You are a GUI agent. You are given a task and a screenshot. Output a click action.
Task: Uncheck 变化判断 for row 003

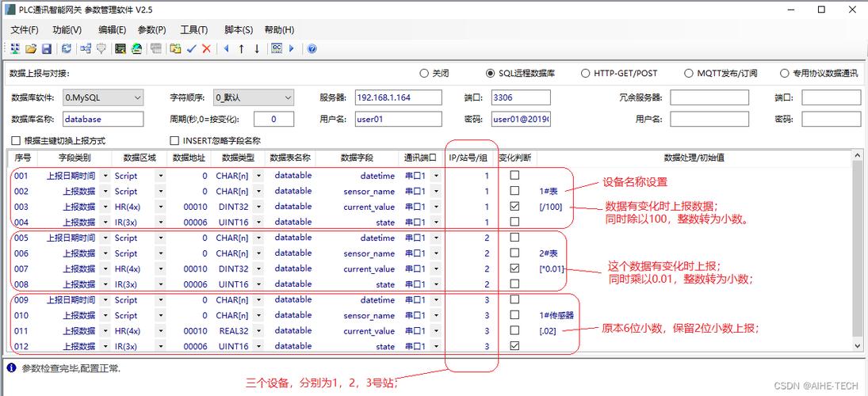click(x=514, y=206)
